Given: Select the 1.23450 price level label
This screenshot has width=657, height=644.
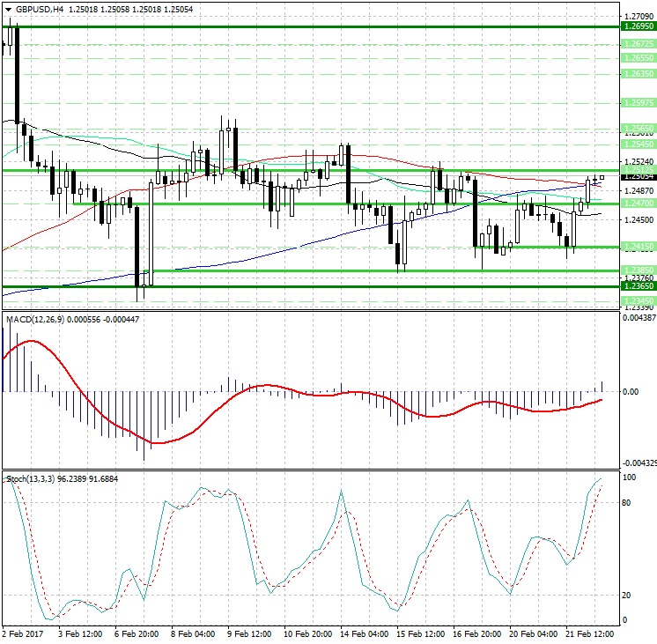Looking at the screenshot, I should (639, 301).
